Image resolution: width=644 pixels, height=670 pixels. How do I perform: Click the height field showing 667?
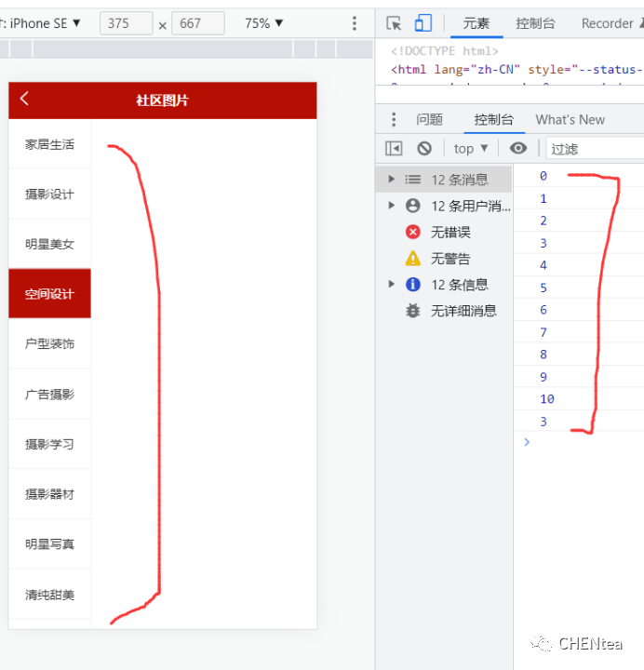pos(198,23)
